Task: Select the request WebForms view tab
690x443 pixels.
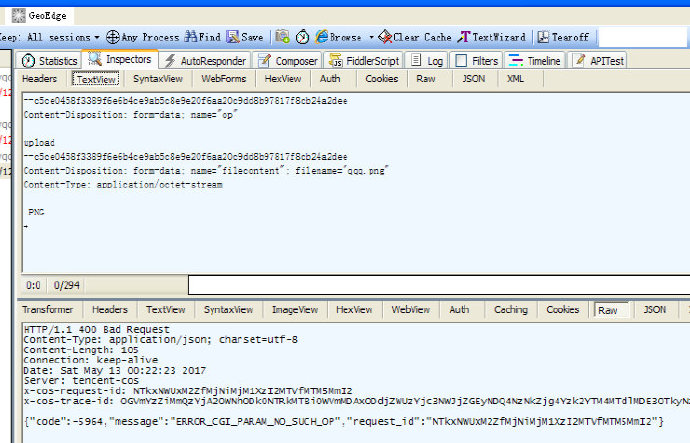Action: pyautogui.click(x=223, y=78)
